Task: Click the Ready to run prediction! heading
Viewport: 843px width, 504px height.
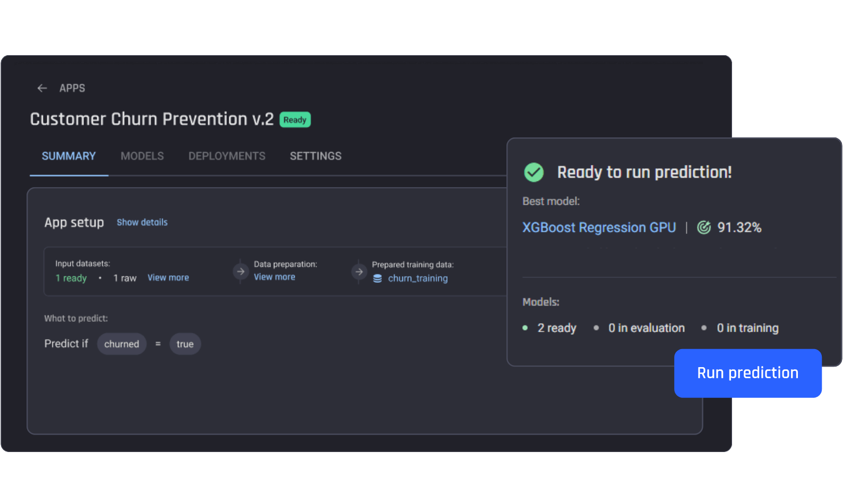Action: tap(644, 172)
